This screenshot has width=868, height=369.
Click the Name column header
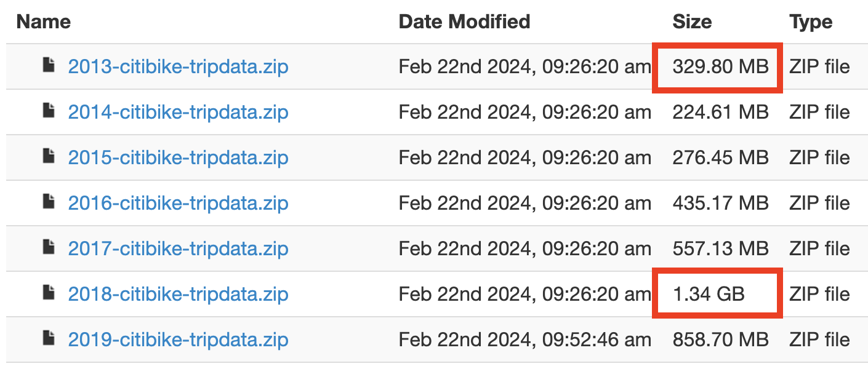click(x=43, y=22)
